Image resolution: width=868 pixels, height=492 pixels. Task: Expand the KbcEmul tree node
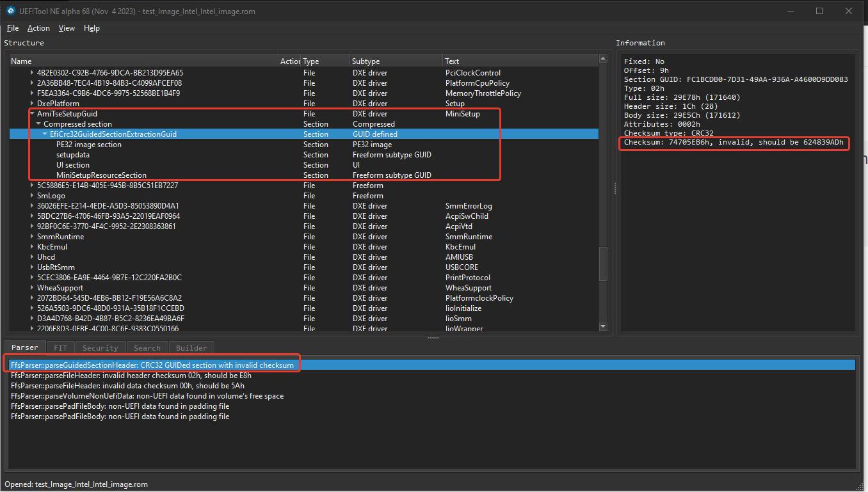pos(33,247)
